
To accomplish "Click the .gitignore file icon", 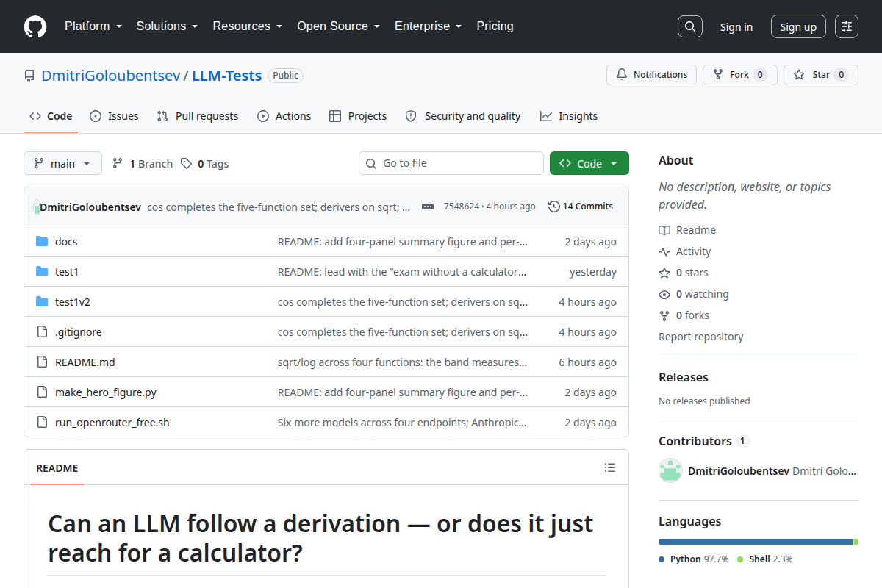I will (42, 332).
